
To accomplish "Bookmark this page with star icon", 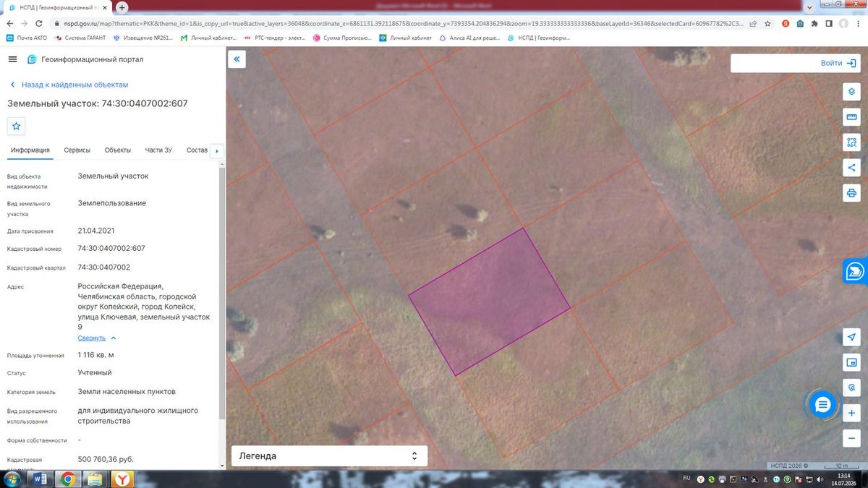I will click(x=769, y=23).
